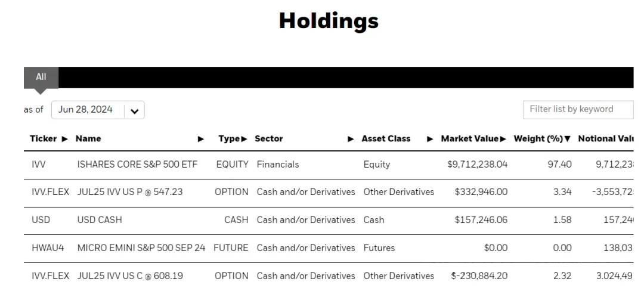Sort by Type column arrow
Screen dimensions: 644x294
[x=244, y=139]
